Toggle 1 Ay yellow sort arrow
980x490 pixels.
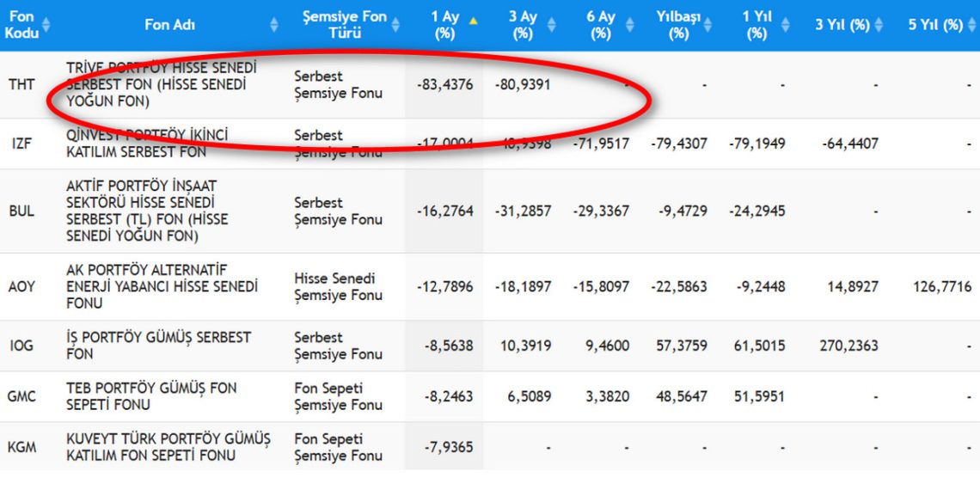(x=473, y=21)
